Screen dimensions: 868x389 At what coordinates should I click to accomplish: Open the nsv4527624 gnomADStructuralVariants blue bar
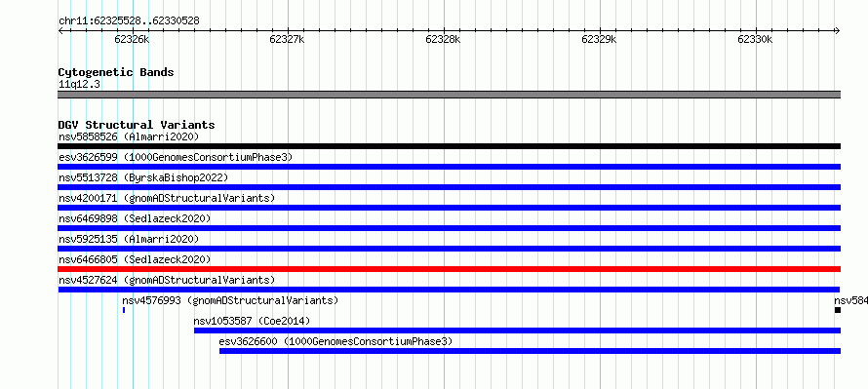click(449, 290)
